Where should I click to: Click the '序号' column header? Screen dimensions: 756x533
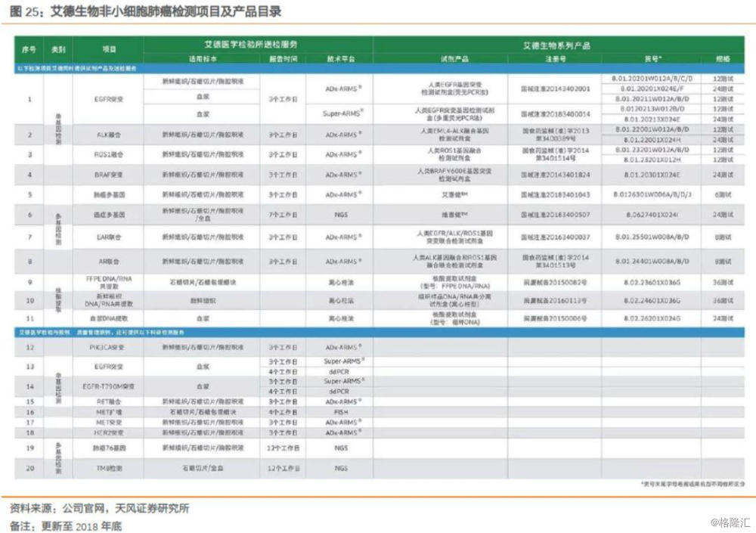29,49
